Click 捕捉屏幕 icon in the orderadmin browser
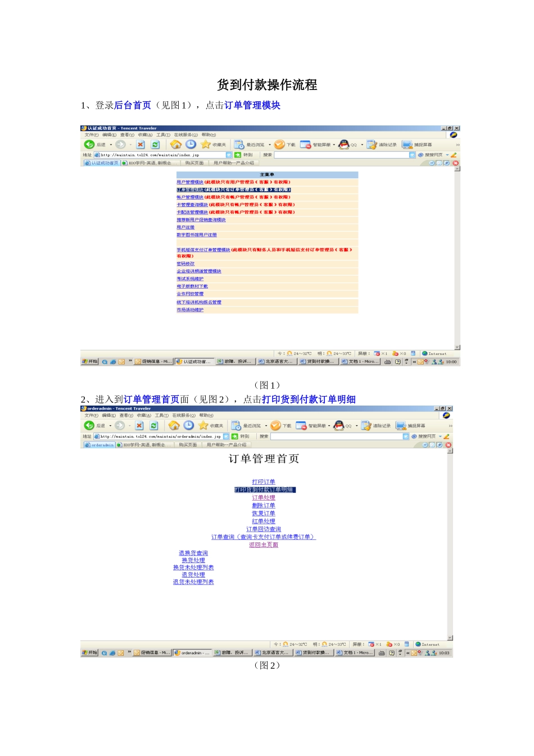This screenshot has width=534, height=756. (x=401, y=425)
